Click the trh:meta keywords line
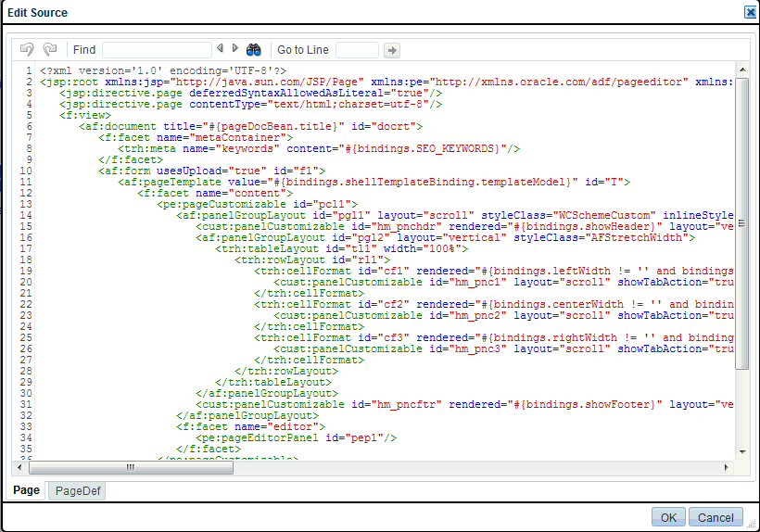 [319, 148]
